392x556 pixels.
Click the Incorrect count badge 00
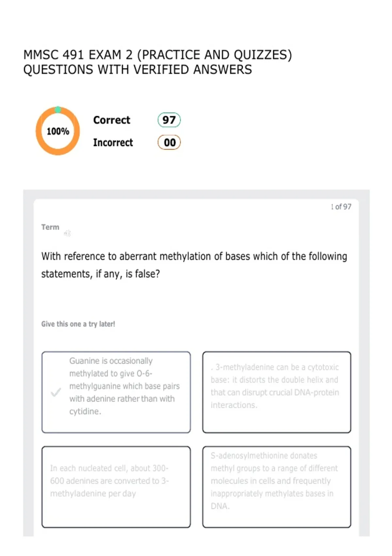[169, 142]
